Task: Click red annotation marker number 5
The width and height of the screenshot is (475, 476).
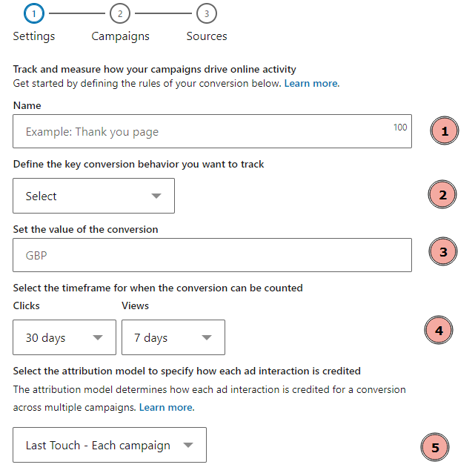Action: click(x=435, y=447)
